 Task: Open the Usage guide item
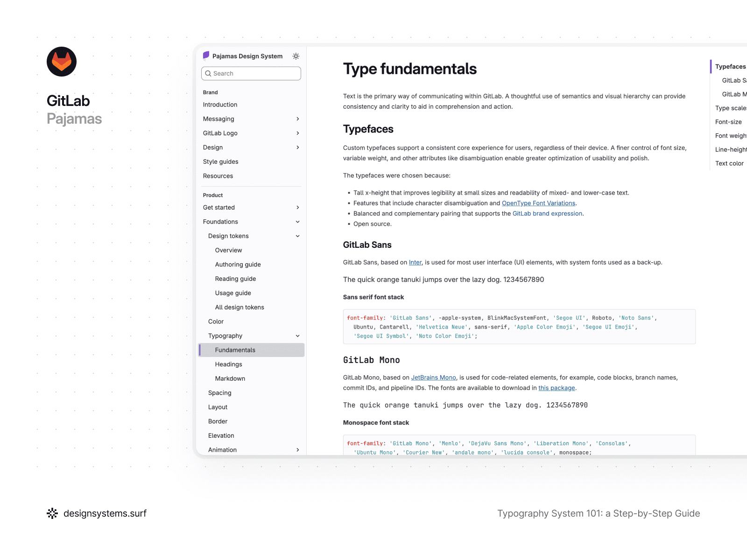pyautogui.click(x=233, y=293)
